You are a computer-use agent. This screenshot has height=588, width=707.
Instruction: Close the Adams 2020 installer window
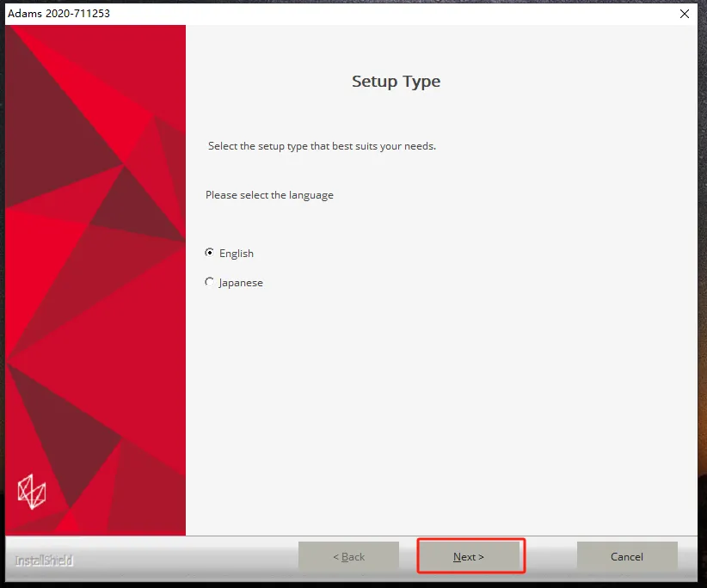tap(684, 14)
